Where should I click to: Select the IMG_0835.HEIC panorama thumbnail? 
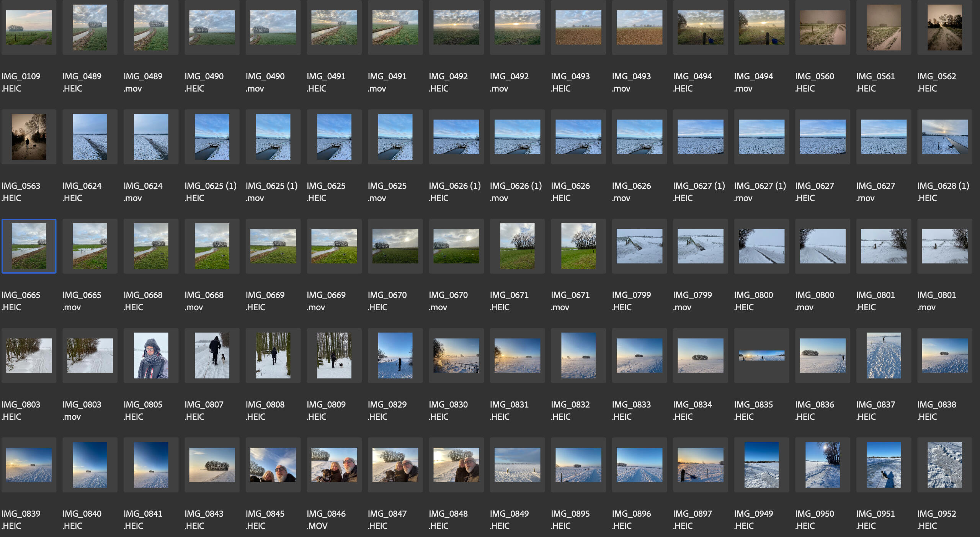point(761,355)
